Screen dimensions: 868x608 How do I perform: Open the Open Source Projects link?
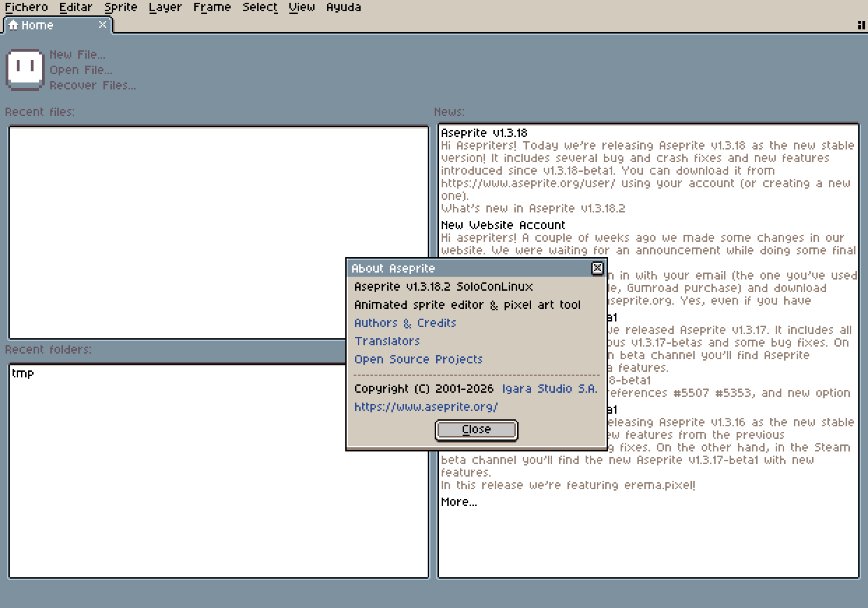419,359
